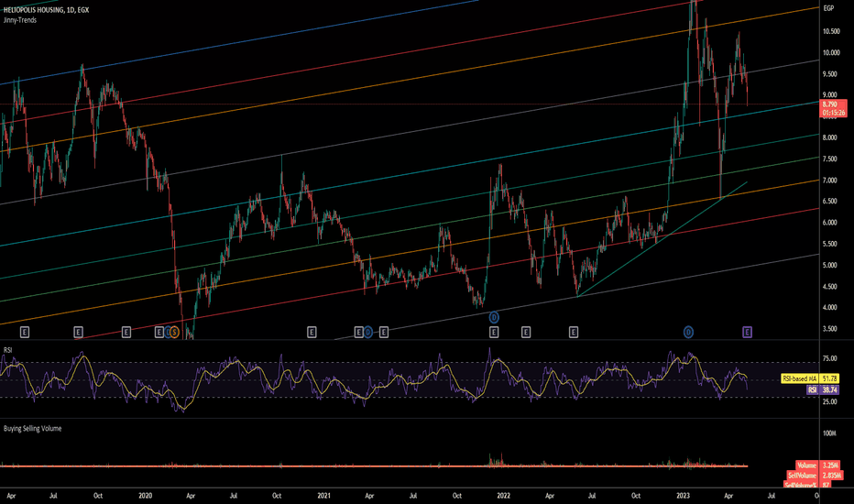The height and width of the screenshot is (504, 854).
Task: Open earnings marker immediately left of the blue dividend and S markers
Action: pos(159,332)
